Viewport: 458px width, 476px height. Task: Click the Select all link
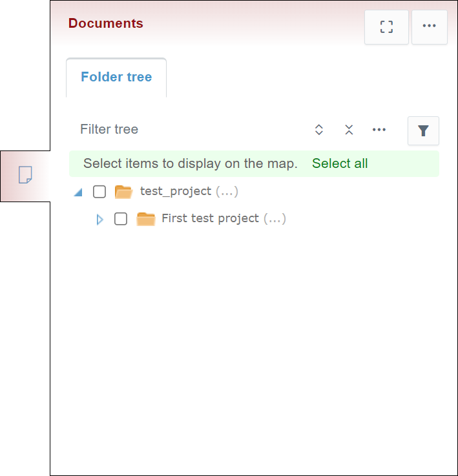click(340, 163)
